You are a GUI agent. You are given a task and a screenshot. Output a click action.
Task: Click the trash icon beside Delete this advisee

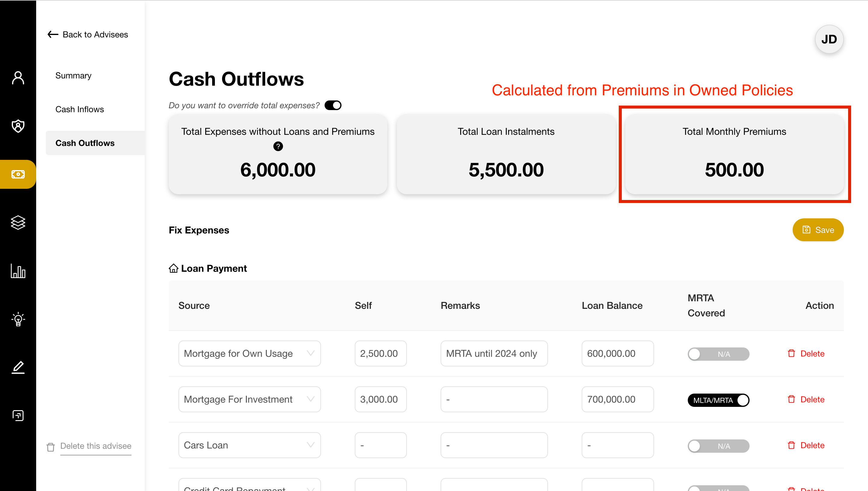51,447
